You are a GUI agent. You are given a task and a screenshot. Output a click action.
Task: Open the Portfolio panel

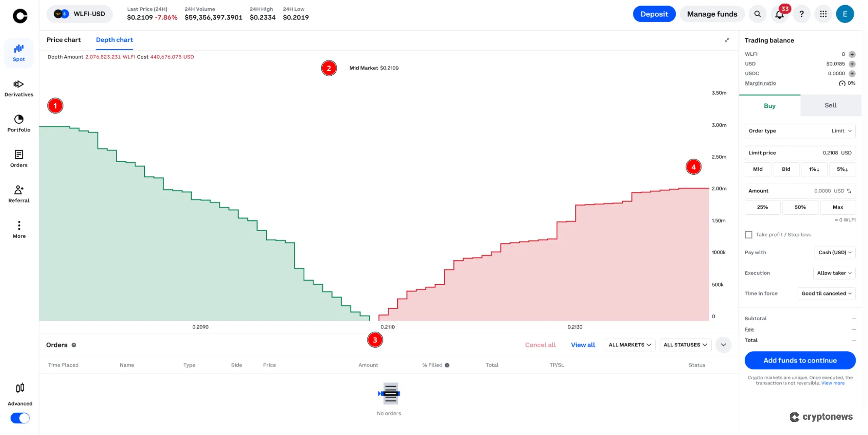[x=19, y=120]
